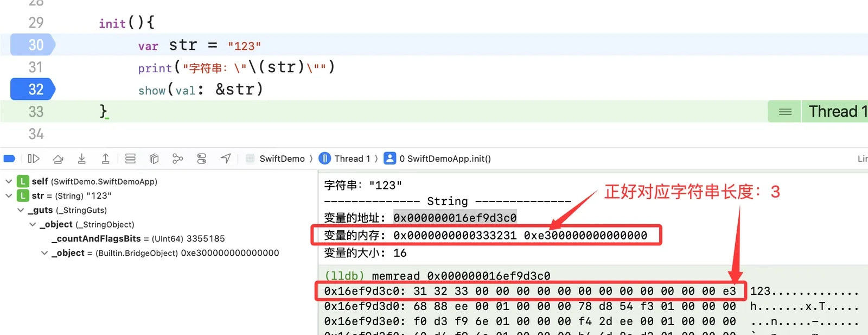Screen dimensions: 868x335
Task: Click line number 29 in the gutter
Action: (x=36, y=22)
